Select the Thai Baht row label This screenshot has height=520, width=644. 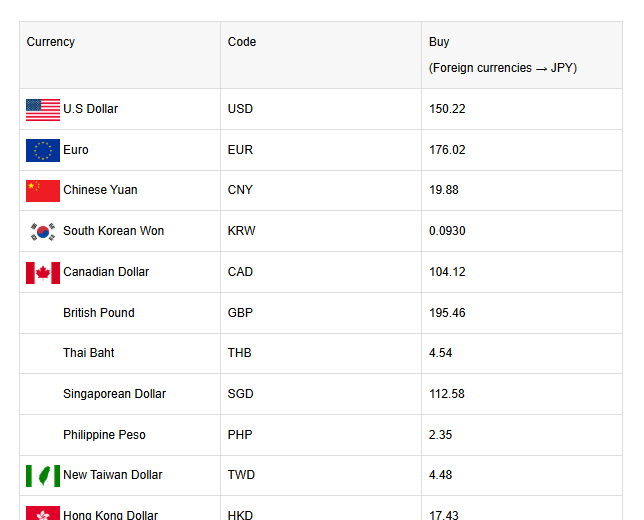(x=89, y=353)
